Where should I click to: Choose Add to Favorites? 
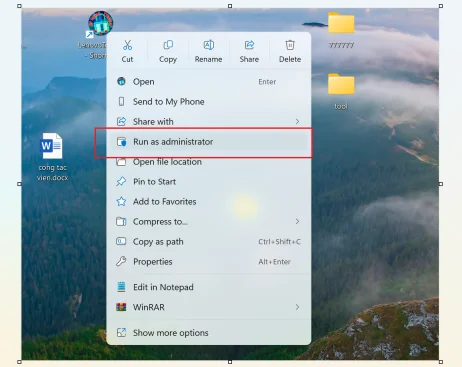tap(209, 202)
